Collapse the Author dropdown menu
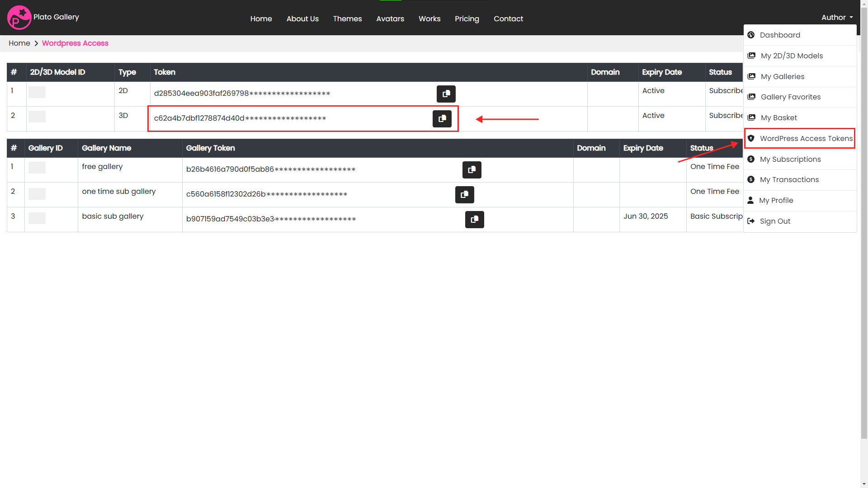 click(837, 18)
